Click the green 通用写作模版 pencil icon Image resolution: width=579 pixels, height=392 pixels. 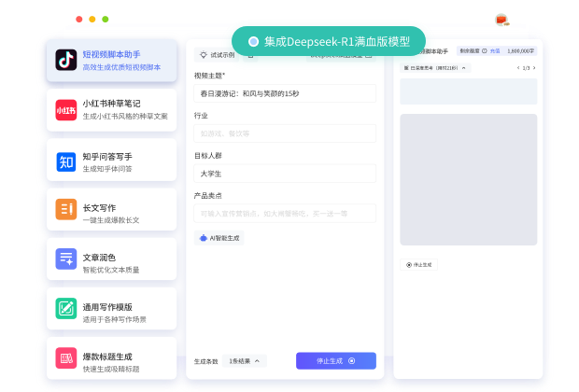[66, 308]
